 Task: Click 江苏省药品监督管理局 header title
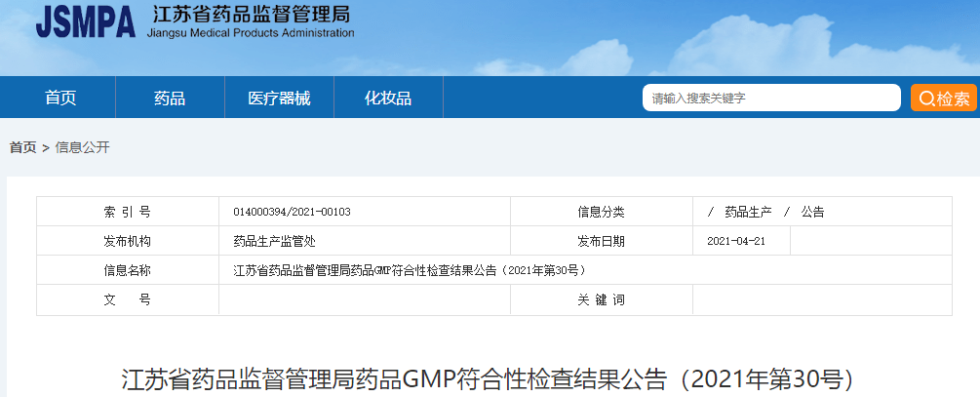(252, 15)
